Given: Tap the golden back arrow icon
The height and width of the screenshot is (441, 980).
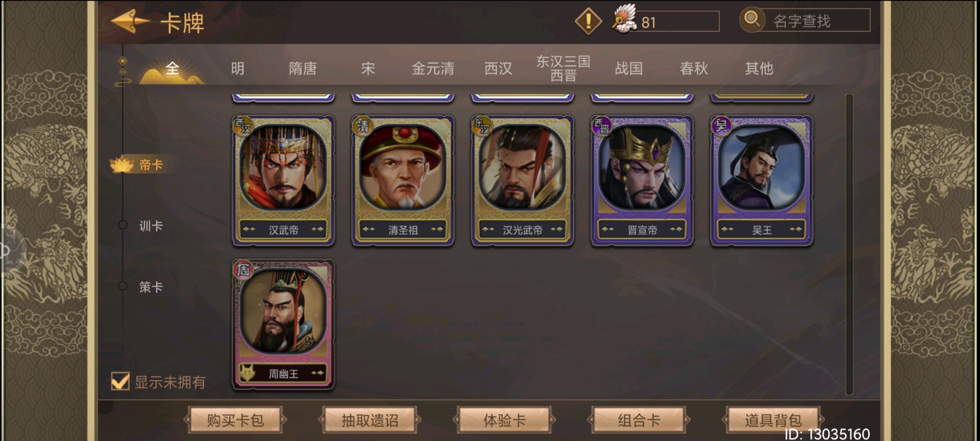Looking at the screenshot, I should click(x=130, y=21).
